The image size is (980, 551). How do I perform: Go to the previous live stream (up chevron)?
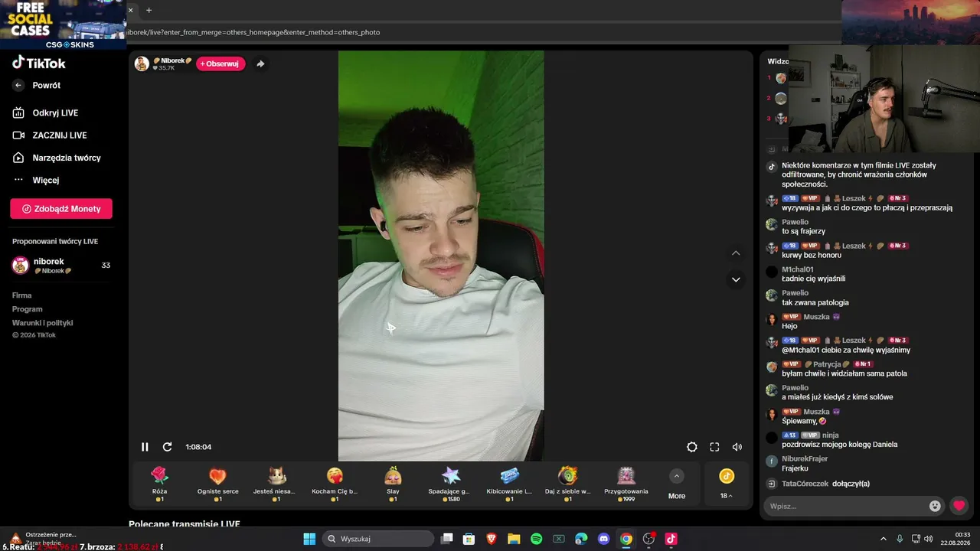click(736, 253)
